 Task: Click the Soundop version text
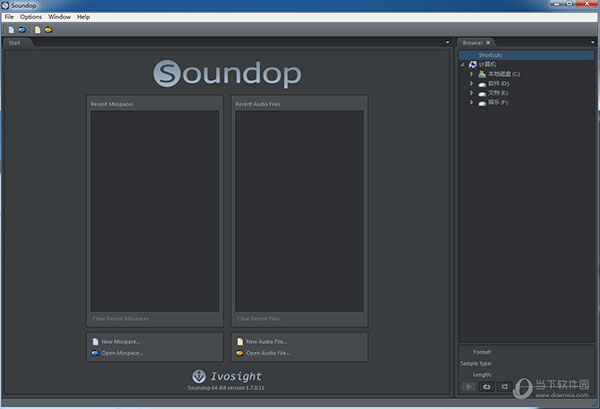click(226, 388)
